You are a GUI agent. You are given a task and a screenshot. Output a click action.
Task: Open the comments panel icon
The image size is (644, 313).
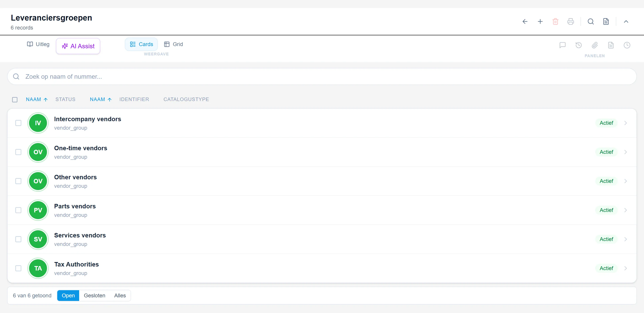pyautogui.click(x=563, y=45)
